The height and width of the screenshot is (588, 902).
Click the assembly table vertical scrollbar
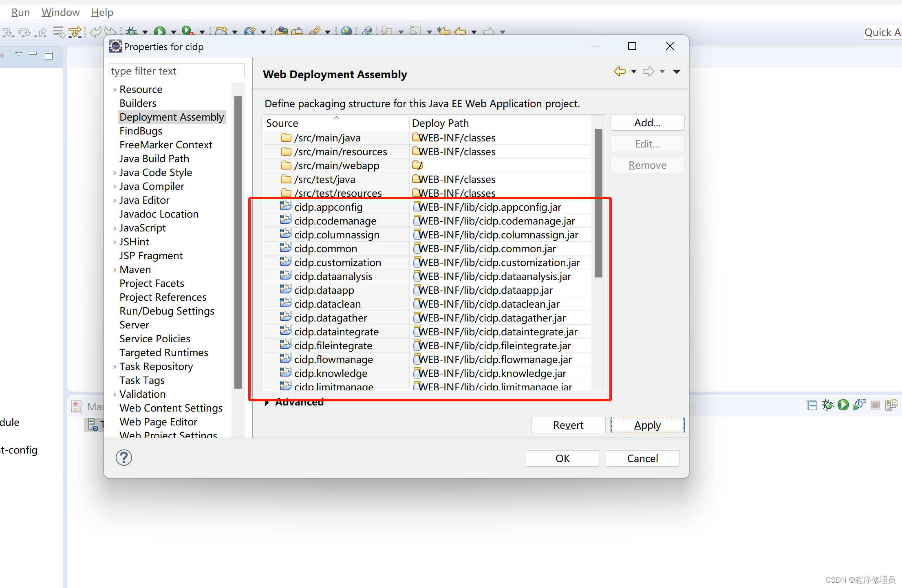pyautogui.click(x=598, y=203)
